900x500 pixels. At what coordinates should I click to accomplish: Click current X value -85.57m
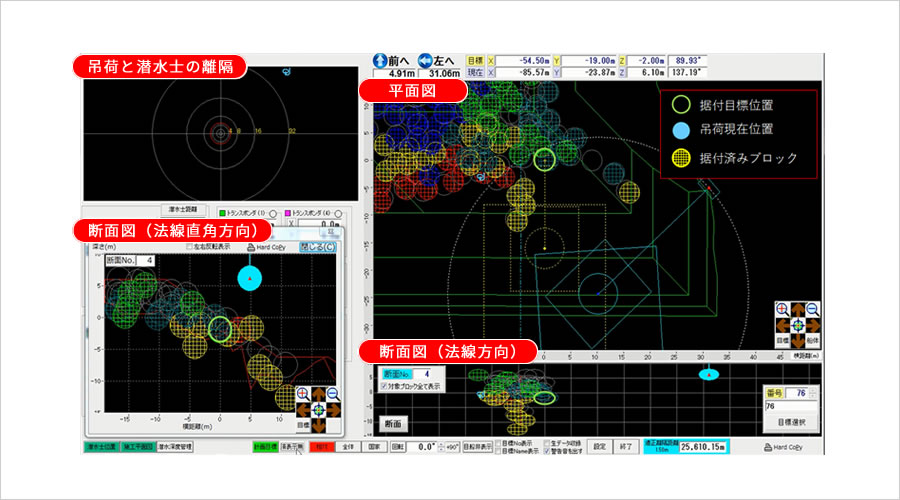tap(523, 73)
